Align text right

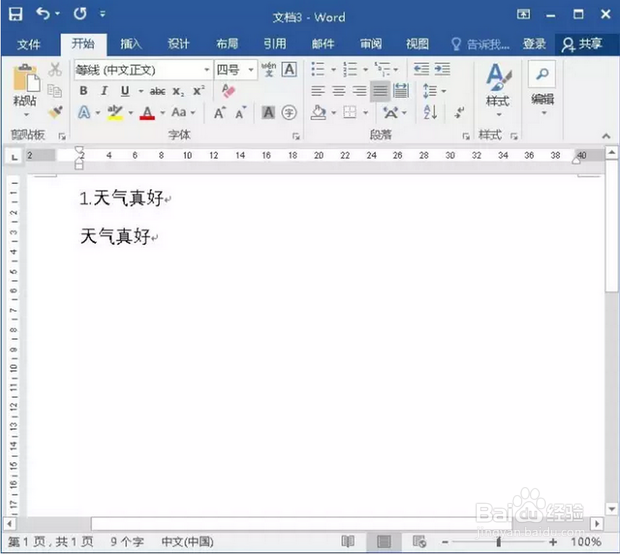tap(359, 91)
